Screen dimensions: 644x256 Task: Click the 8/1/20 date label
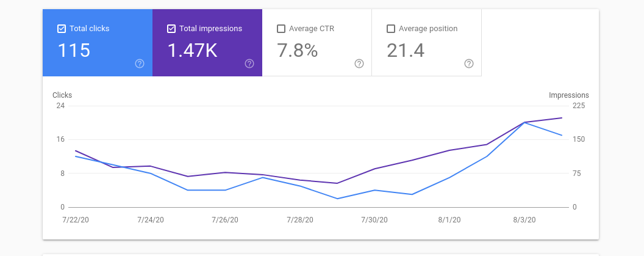449,220
